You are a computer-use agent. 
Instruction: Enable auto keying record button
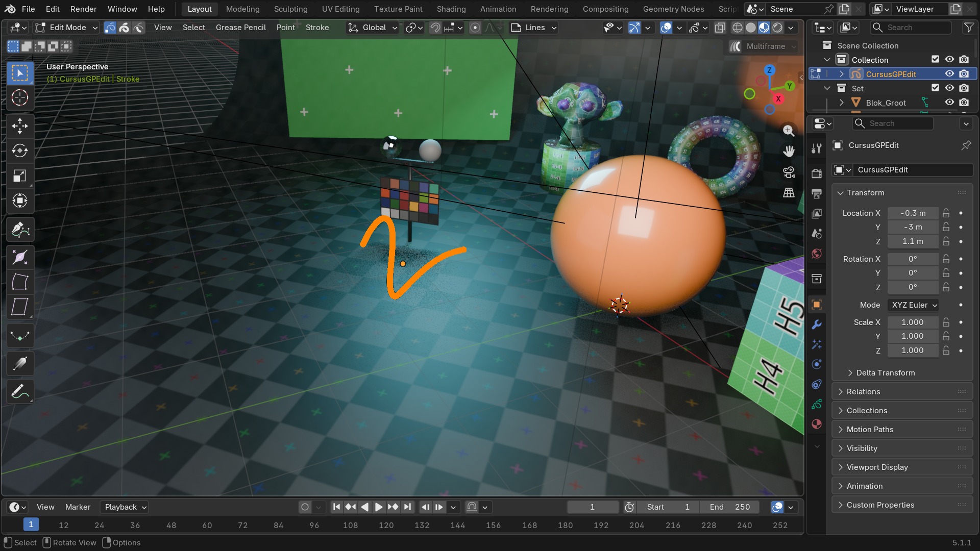point(305,507)
